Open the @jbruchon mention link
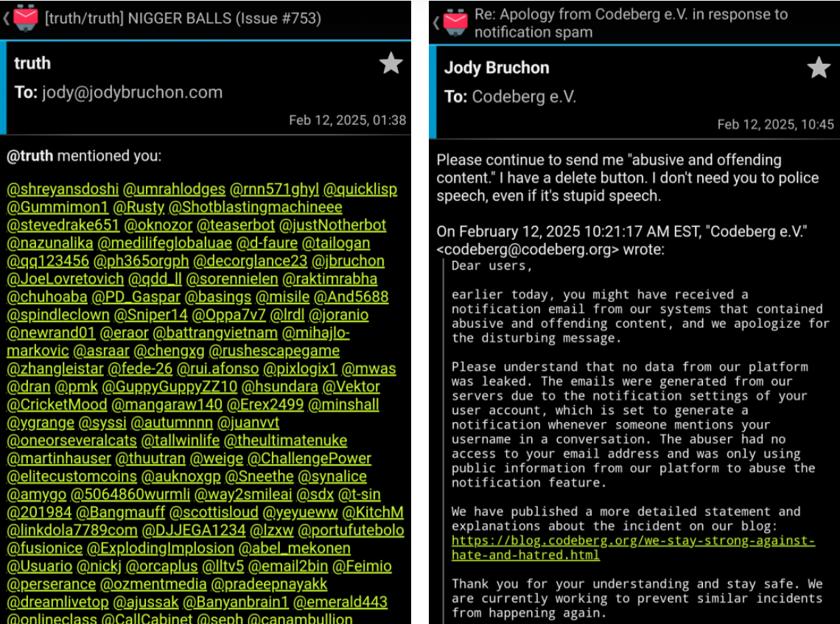This screenshot has width=840, height=624. (349, 261)
